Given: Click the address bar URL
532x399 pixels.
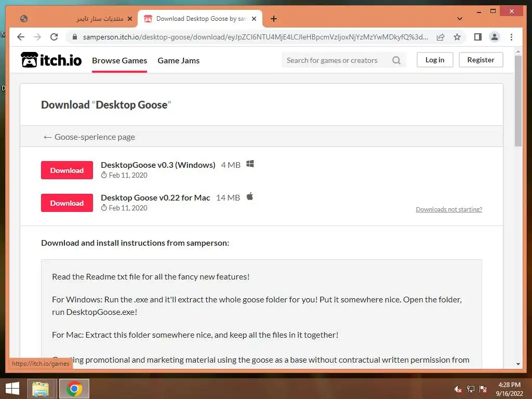Looking at the screenshot, I should [x=255, y=37].
